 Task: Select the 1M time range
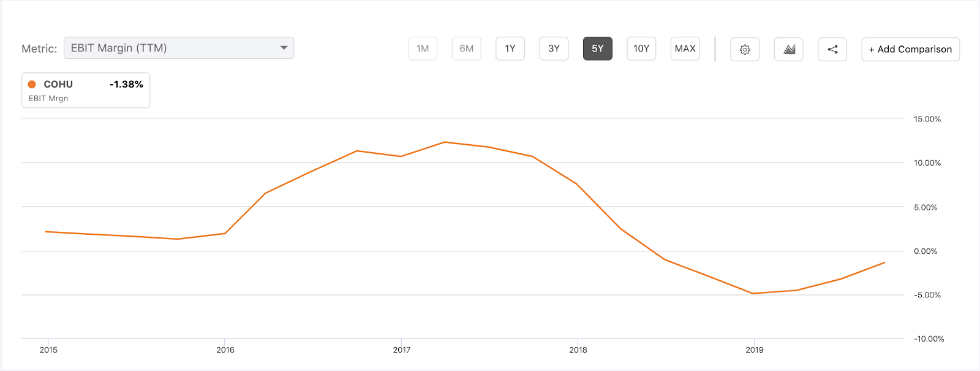[423, 48]
